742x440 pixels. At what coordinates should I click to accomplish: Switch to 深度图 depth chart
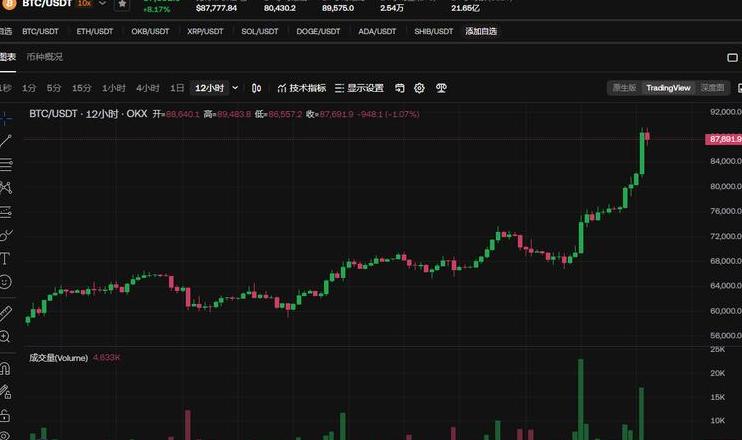coord(712,88)
